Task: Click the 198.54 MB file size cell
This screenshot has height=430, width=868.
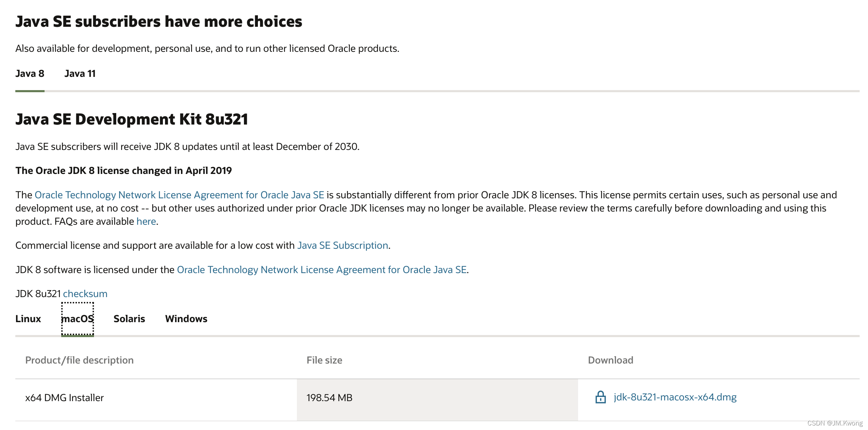Action: 329,398
